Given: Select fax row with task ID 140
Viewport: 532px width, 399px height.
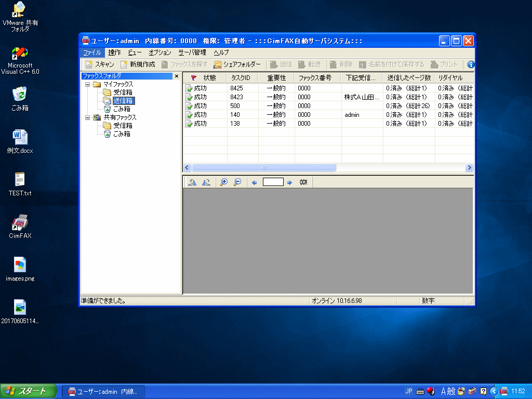Looking at the screenshot, I should (x=328, y=115).
